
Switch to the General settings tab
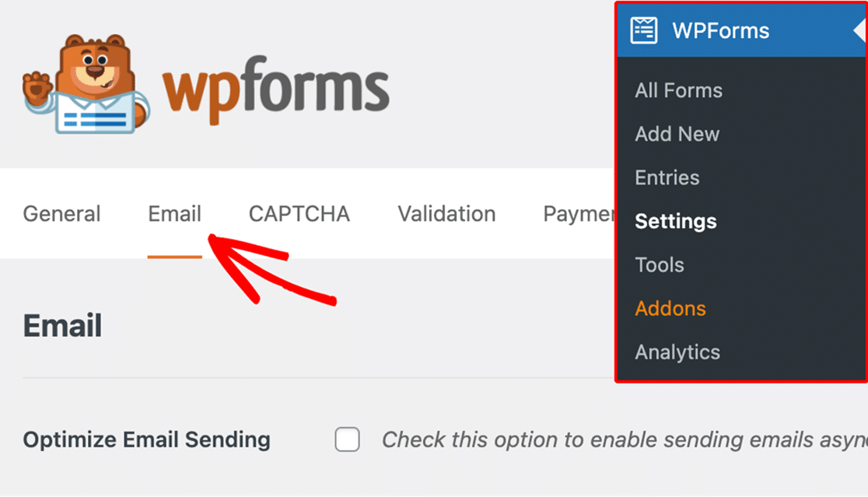[x=61, y=214]
